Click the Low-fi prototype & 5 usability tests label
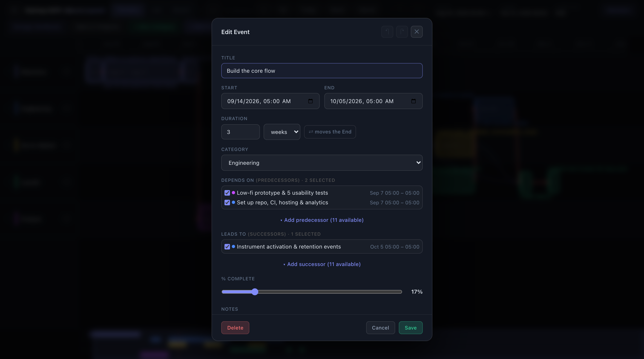Image resolution: width=644 pixels, height=359 pixels. pyautogui.click(x=282, y=193)
